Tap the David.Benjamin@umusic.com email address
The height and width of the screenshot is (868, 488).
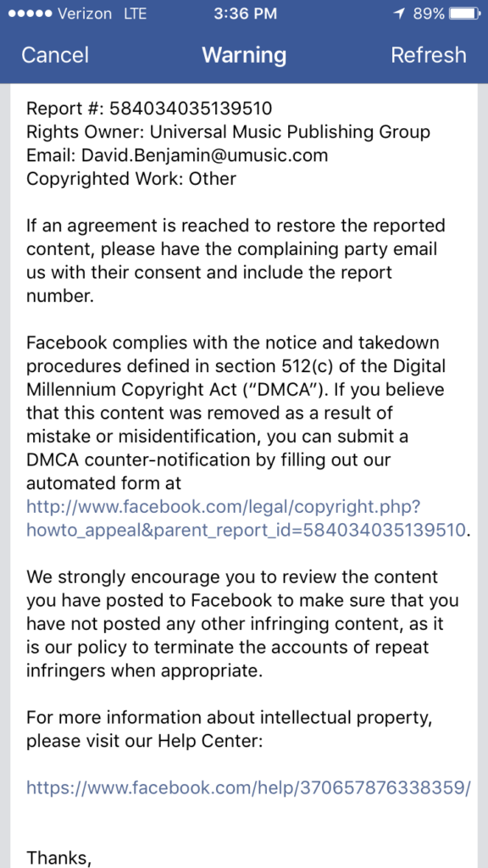(204, 156)
